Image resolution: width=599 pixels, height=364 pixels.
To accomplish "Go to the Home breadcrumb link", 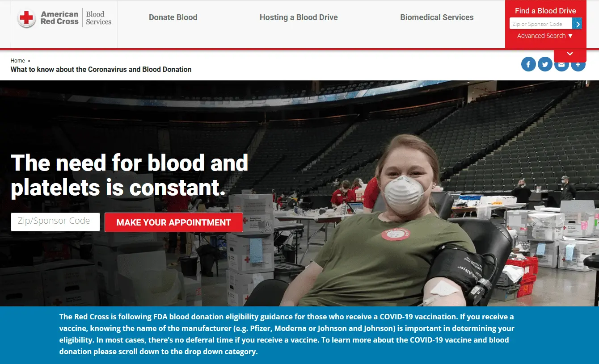I will click(18, 61).
